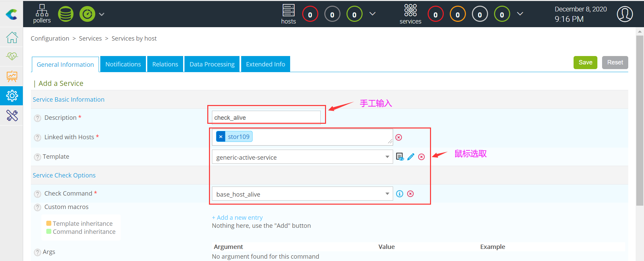Image resolution: width=644 pixels, height=261 pixels.
Task: Click the date and time display
Action: pyautogui.click(x=581, y=14)
